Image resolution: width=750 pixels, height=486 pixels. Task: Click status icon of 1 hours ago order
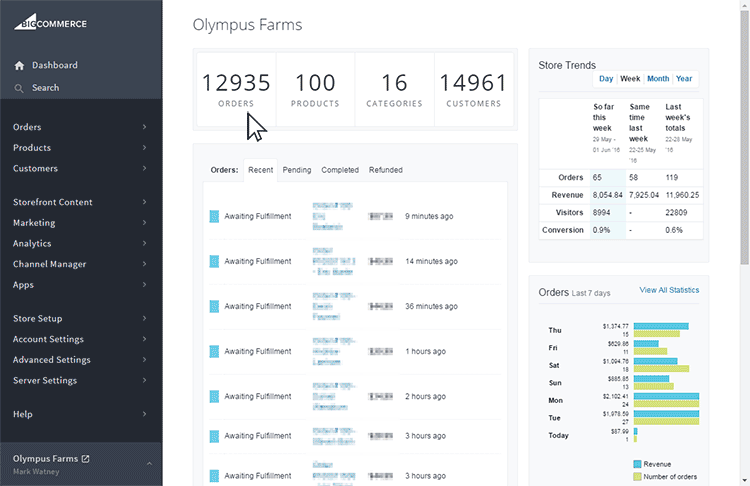[x=214, y=351]
